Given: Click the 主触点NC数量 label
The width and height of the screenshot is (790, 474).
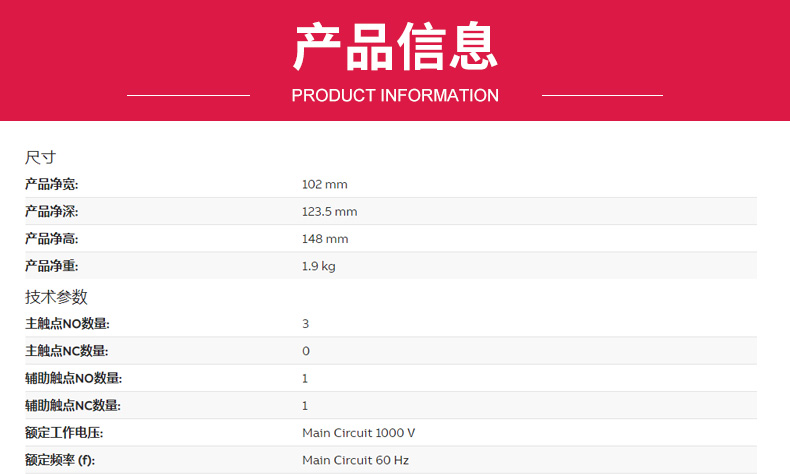Looking at the screenshot, I should point(67,351).
